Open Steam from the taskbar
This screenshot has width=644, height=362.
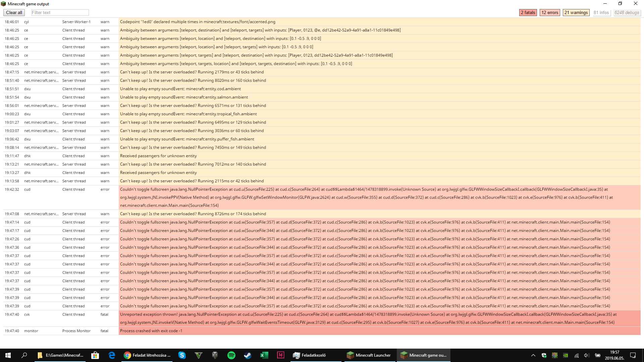pos(248,355)
